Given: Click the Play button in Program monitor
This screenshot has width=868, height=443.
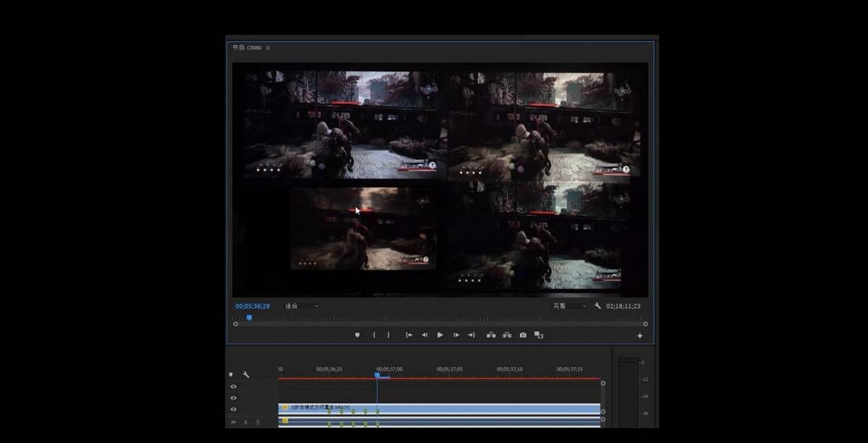Looking at the screenshot, I should (440, 335).
